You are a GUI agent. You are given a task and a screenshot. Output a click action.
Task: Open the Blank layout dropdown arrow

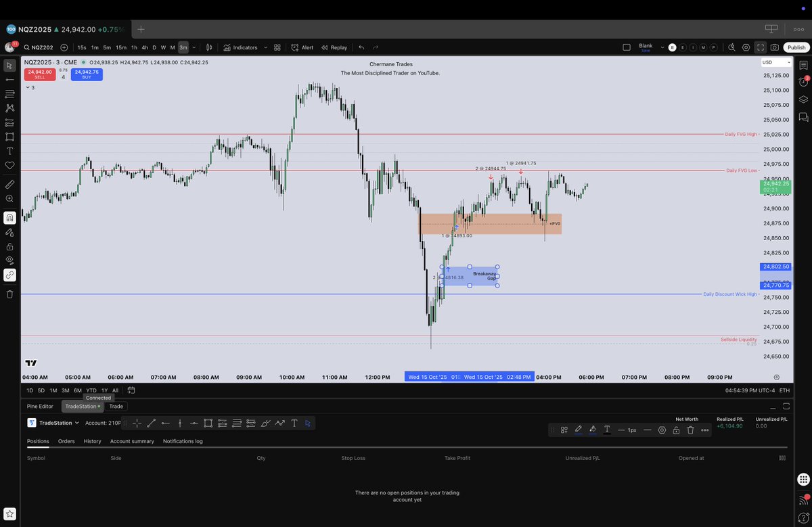(662, 47)
